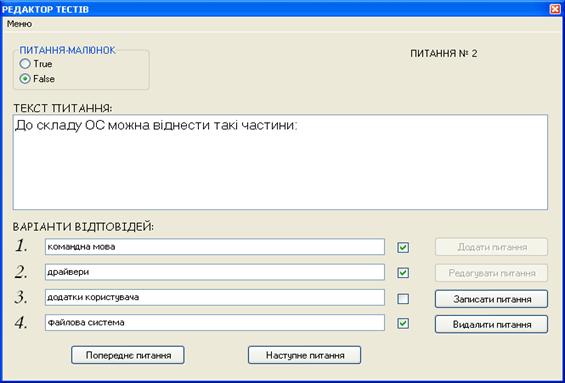Viewport: 565px width, 383px height.
Task: Click the disabled 'Додати питання' button
Action: [491, 247]
